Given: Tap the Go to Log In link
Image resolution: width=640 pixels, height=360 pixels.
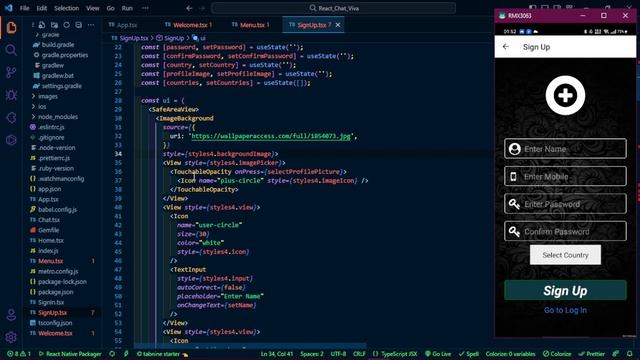Looking at the screenshot, I should [x=565, y=310].
